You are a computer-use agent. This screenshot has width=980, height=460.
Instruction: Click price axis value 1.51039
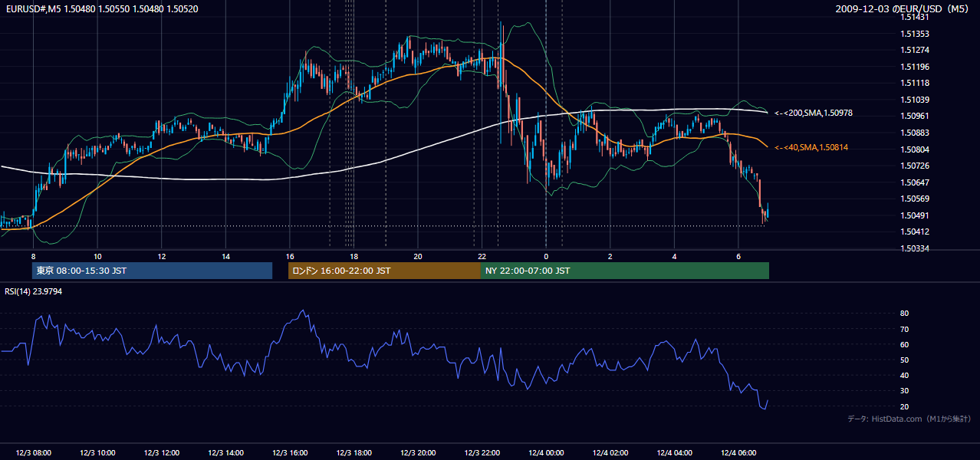[x=915, y=100]
